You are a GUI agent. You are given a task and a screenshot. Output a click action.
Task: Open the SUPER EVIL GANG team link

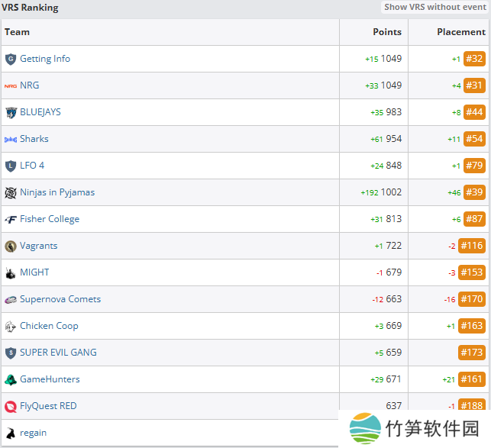(x=58, y=353)
